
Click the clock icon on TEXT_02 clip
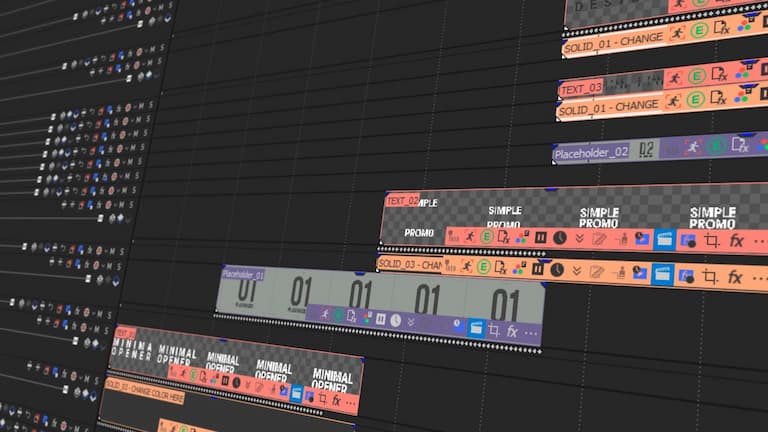pyautogui.click(x=560, y=238)
